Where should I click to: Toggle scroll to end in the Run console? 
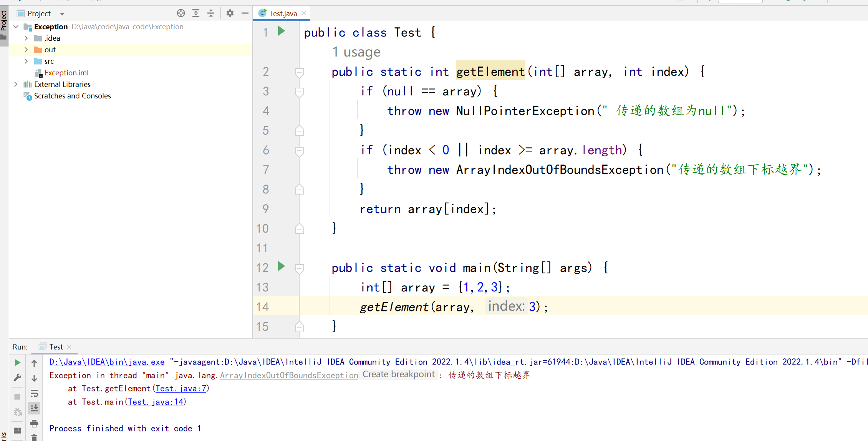pyautogui.click(x=34, y=408)
